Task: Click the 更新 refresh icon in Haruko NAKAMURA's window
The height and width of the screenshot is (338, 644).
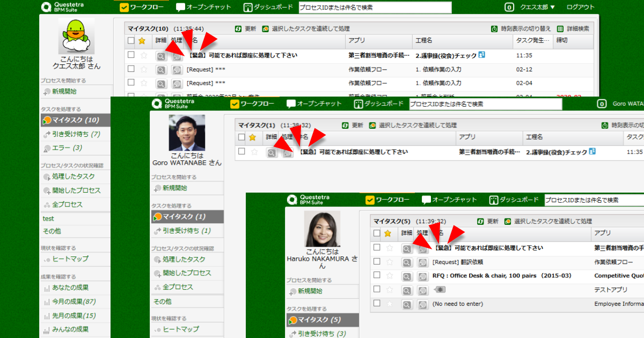Action: tap(481, 221)
